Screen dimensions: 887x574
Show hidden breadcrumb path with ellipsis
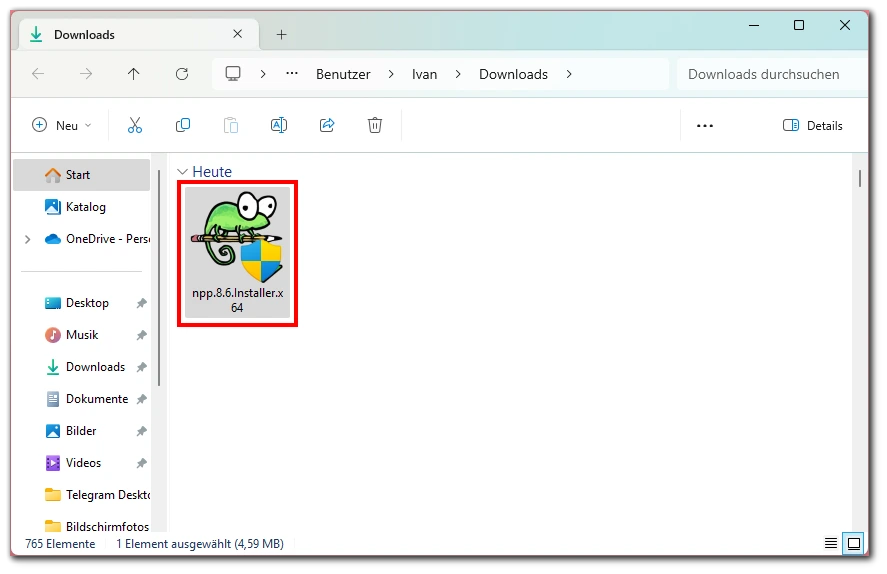coord(292,74)
